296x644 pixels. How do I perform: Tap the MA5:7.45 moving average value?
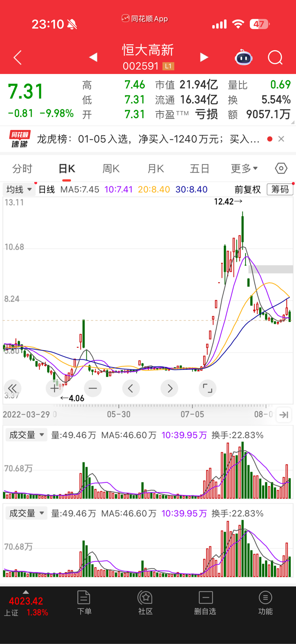(80, 189)
